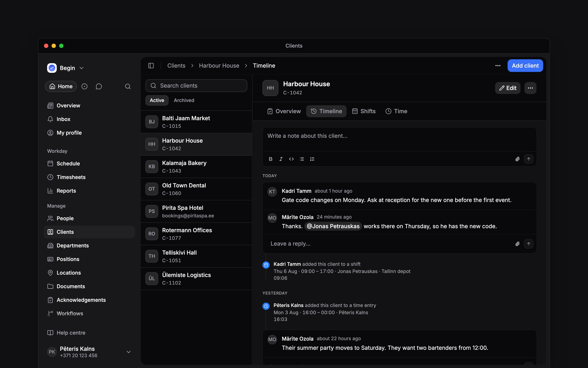Open the People section
588x368 pixels.
pos(89,218)
